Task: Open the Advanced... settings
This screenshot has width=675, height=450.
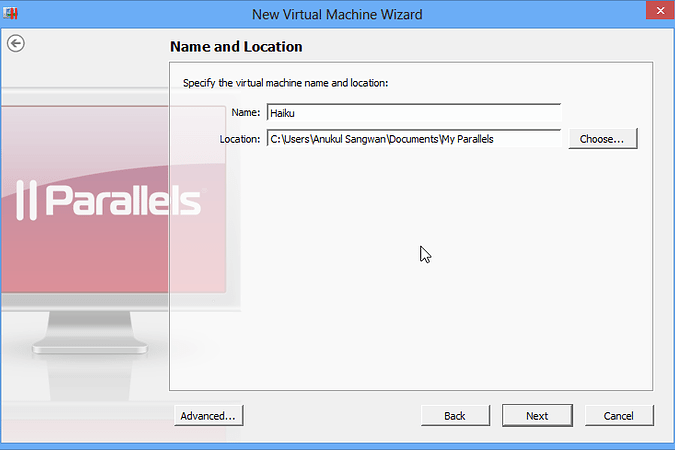Action: tap(209, 416)
